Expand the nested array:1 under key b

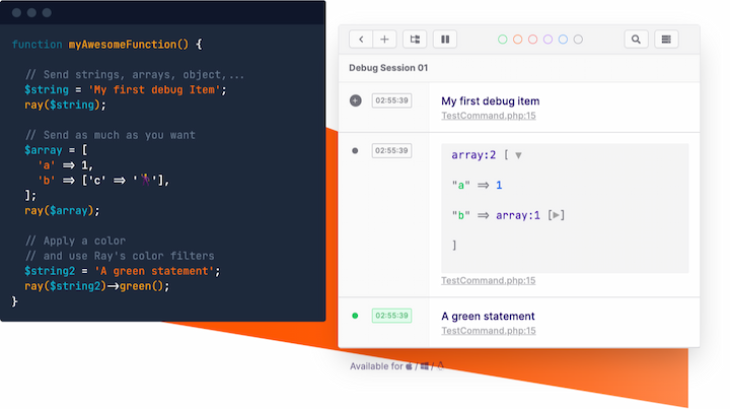coord(558,215)
